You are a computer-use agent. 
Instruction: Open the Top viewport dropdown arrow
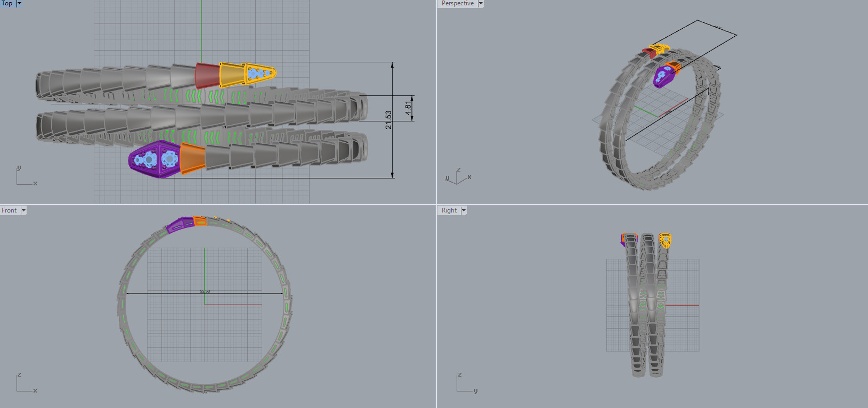click(19, 3)
